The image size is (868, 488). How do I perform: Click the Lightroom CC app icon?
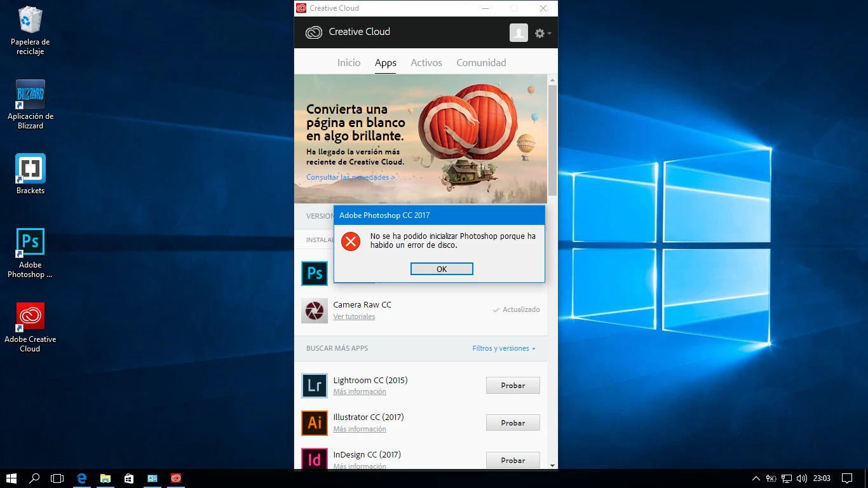[x=315, y=386]
